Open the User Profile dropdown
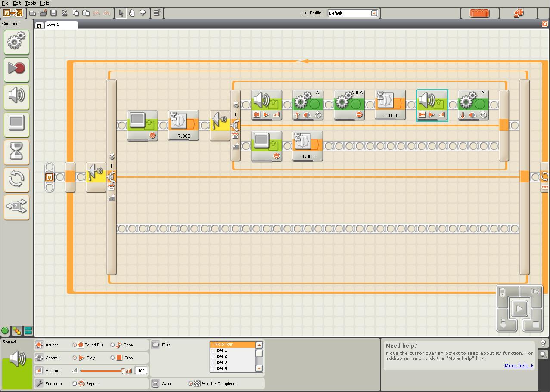The image size is (550, 392). (x=374, y=13)
